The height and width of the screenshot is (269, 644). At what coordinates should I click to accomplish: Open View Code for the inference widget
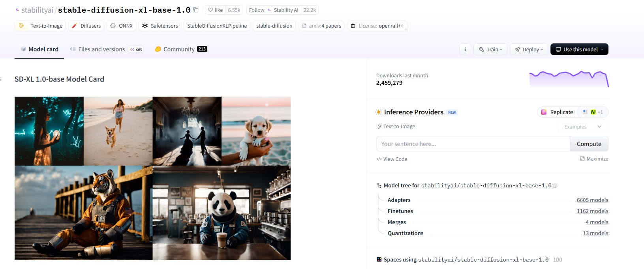coord(392,159)
